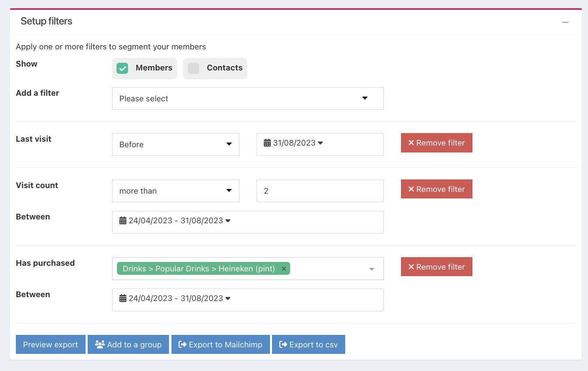Viewport: 588px width, 371px height.
Task: Click the Contacts label
Action: tap(225, 68)
